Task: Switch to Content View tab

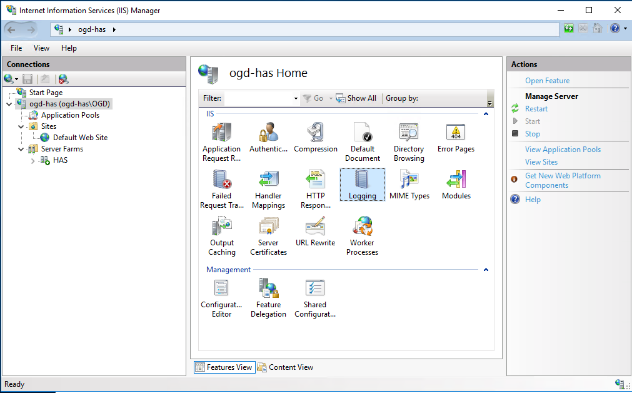Action: click(285, 367)
